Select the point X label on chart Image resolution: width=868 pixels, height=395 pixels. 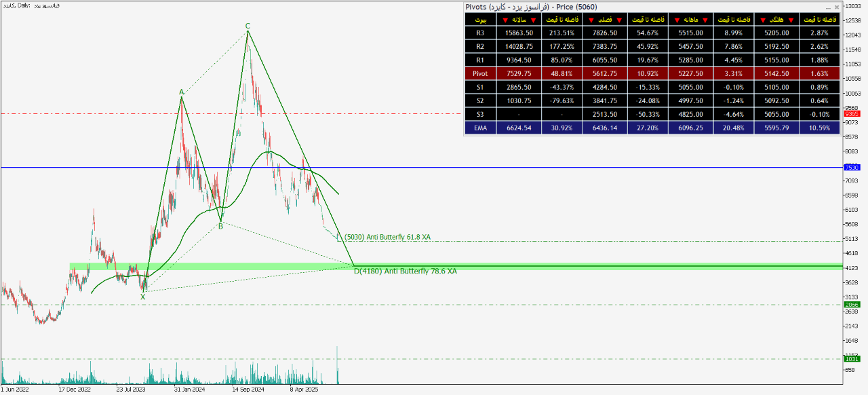142,297
